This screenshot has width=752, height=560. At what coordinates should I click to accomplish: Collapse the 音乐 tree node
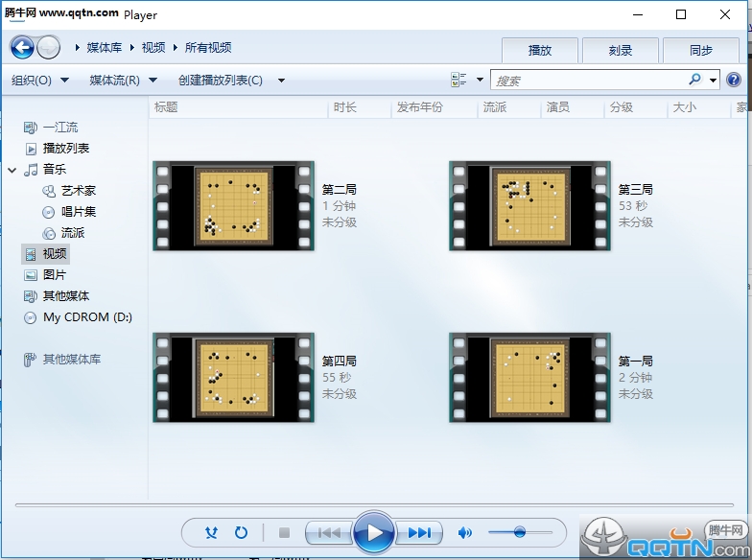(12, 170)
